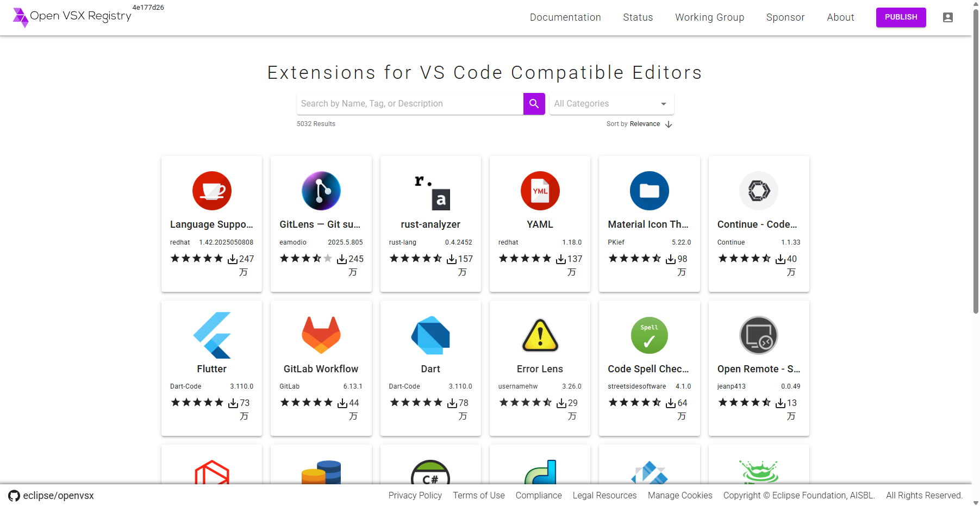Open the Material Icon Theme title
Image resolution: width=980 pixels, height=506 pixels.
click(x=648, y=224)
